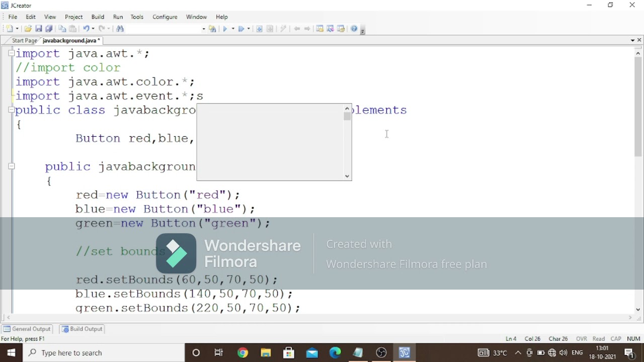
Task: Open the Edit menu
Action: pyautogui.click(x=31, y=17)
